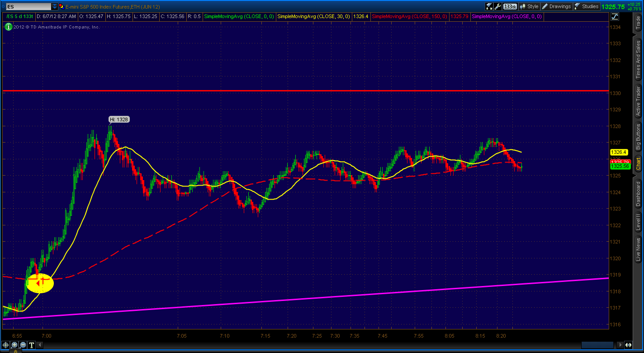Click the last price 1325.75 at top right
The width and height of the screenshot is (644, 353).
(x=614, y=7)
